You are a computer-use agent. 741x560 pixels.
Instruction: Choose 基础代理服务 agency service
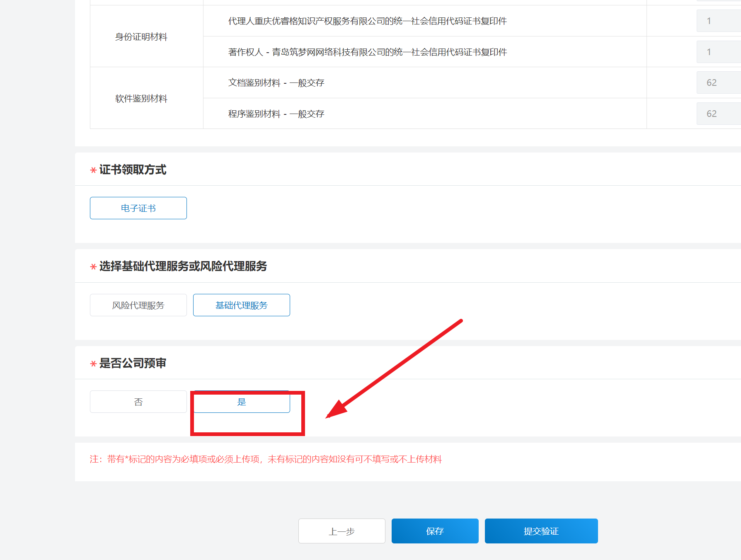tap(241, 305)
